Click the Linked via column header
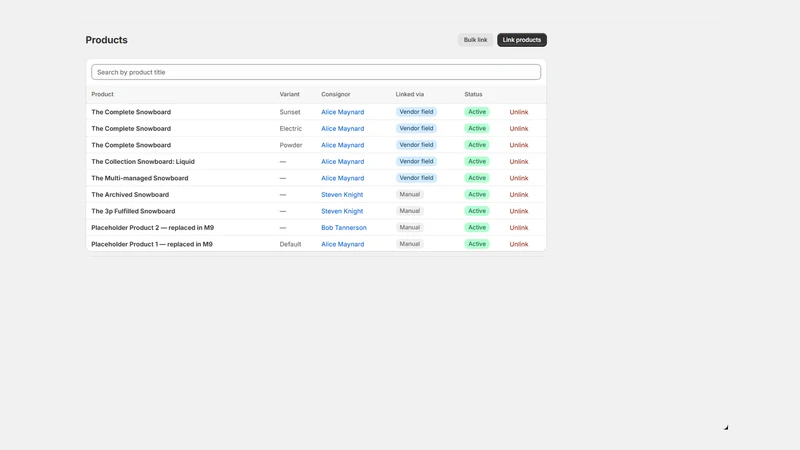 [x=409, y=94]
